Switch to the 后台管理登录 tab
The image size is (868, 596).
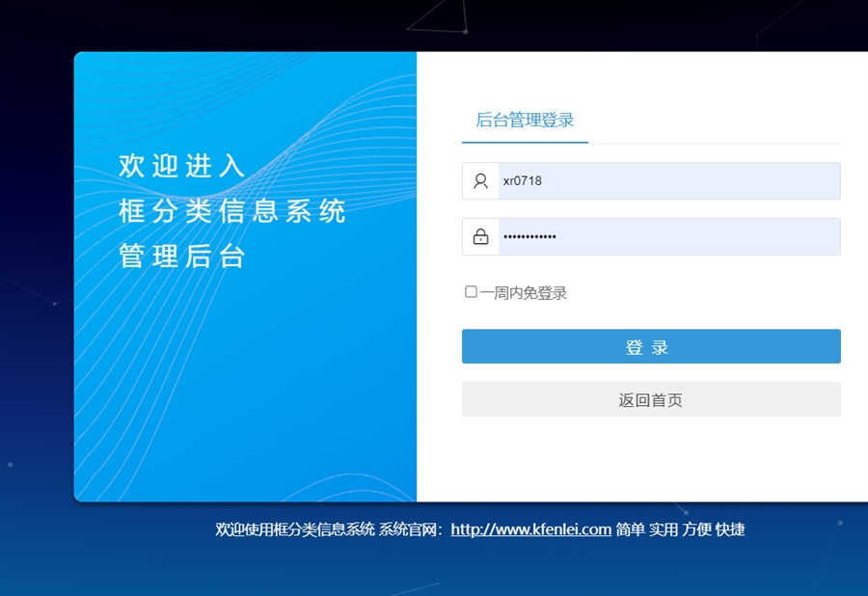[x=525, y=121]
